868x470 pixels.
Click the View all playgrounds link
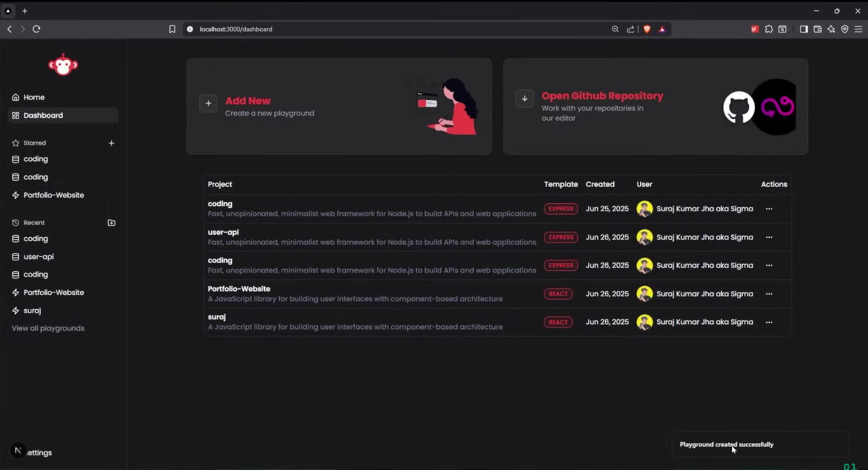pyautogui.click(x=48, y=328)
